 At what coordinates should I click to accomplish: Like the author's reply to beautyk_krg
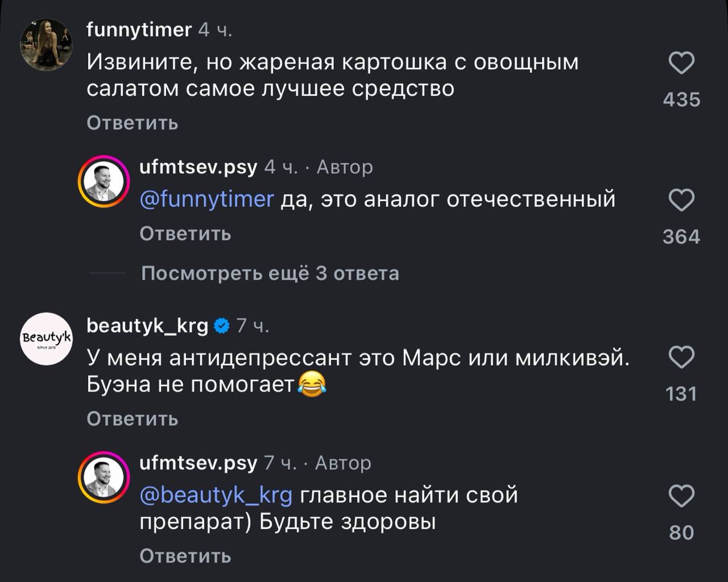click(681, 496)
